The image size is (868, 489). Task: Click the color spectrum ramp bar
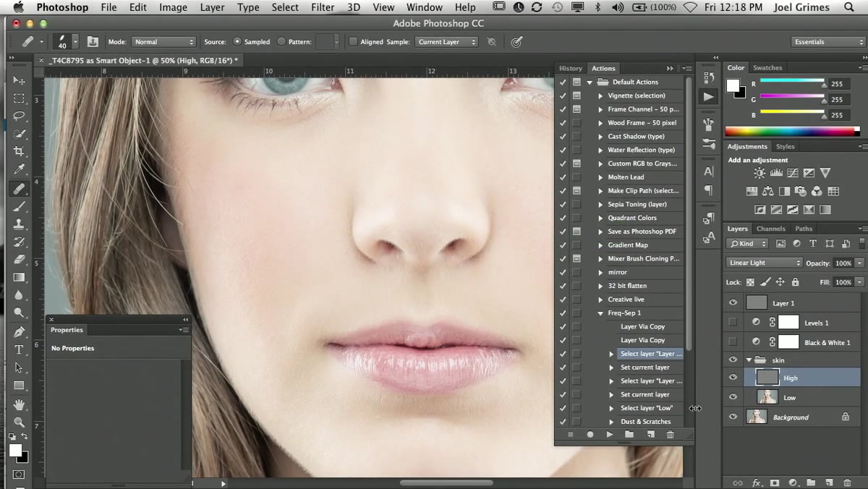click(x=792, y=131)
